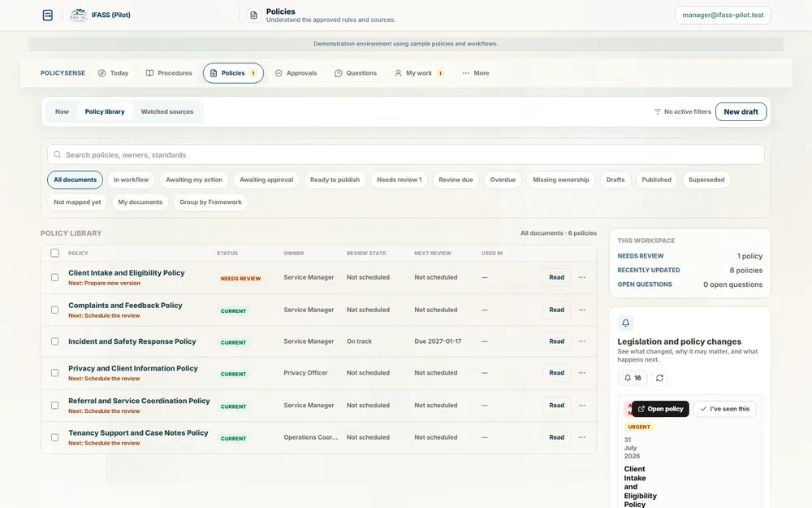Filter by Not mapped yet chip

pos(77,202)
